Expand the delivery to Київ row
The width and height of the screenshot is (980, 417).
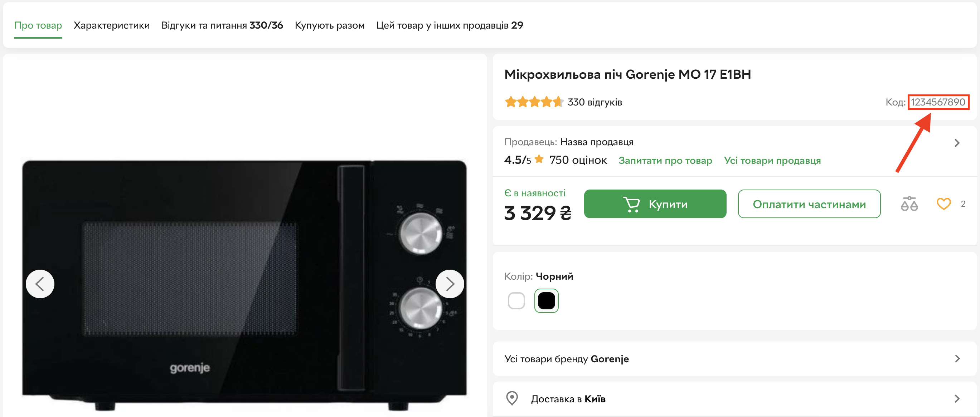click(x=957, y=398)
